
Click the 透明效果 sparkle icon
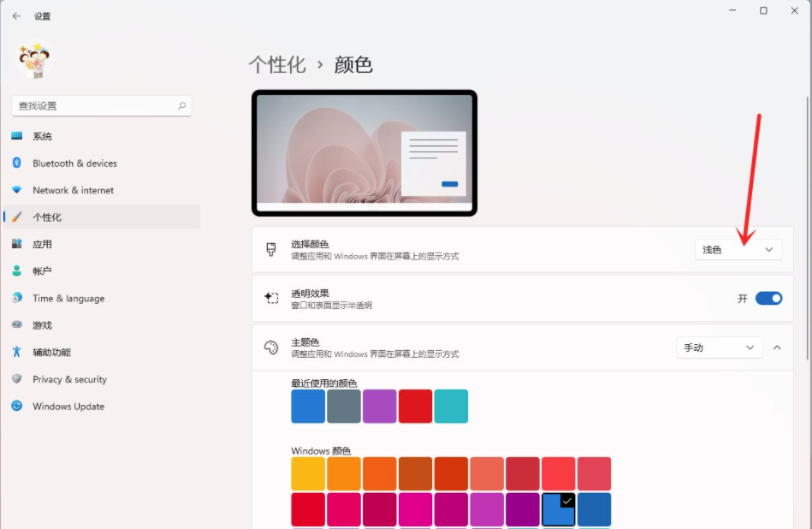coord(271,298)
